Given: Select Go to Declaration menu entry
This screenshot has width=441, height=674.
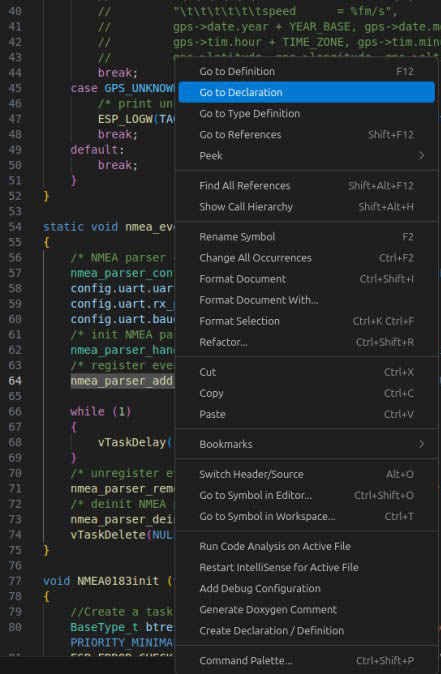Looking at the screenshot, I should click(x=306, y=92).
